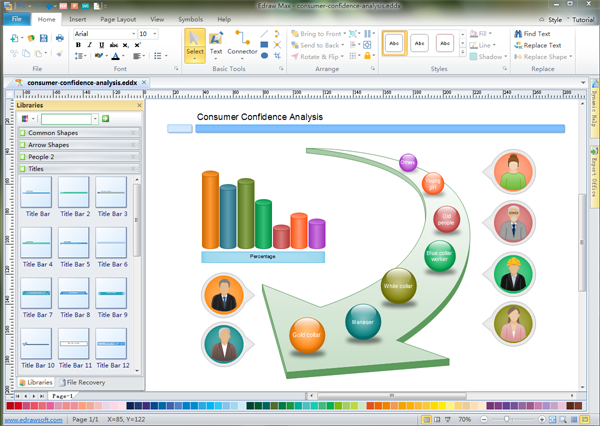Toggle the Titles library

point(79,168)
